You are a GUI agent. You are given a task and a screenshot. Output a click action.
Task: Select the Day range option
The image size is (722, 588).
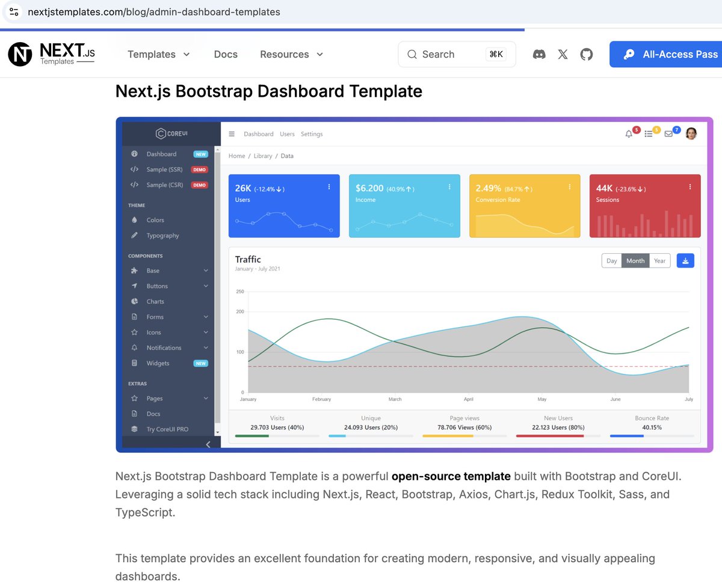point(611,260)
